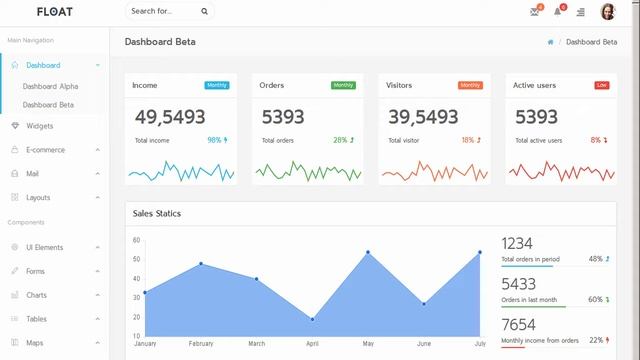Click the 98% income bolt icon

(x=225, y=140)
